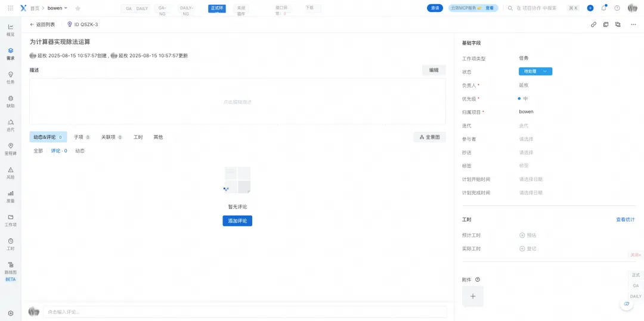The height and width of the screenshot is (321, 644).
Task: Expand the bowen project dropdown
Action: [x=57, y=8]
